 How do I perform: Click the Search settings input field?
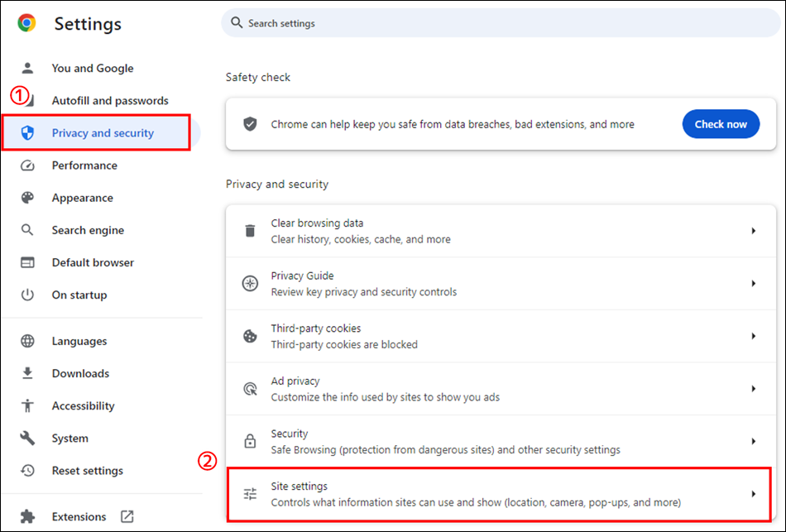pos(501,23)
